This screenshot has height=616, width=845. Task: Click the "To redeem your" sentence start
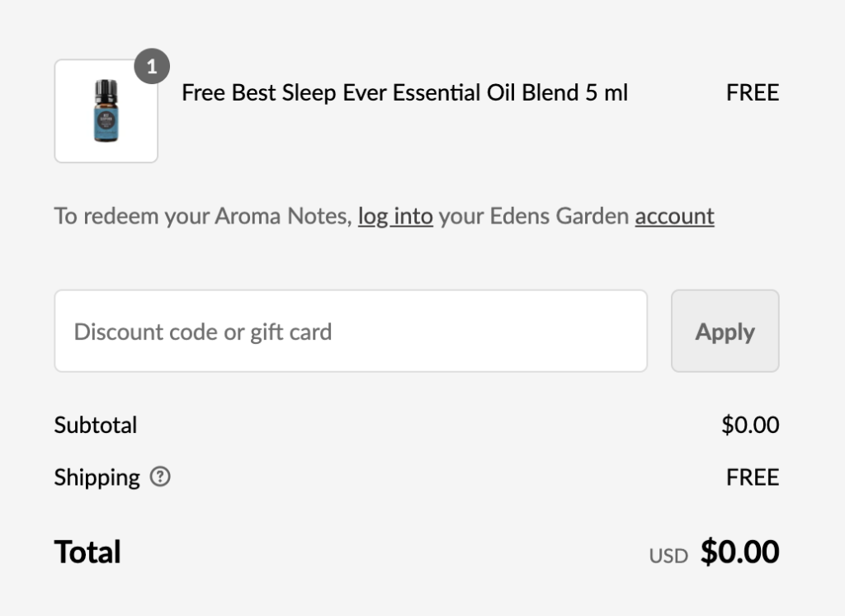pos(106,216)
